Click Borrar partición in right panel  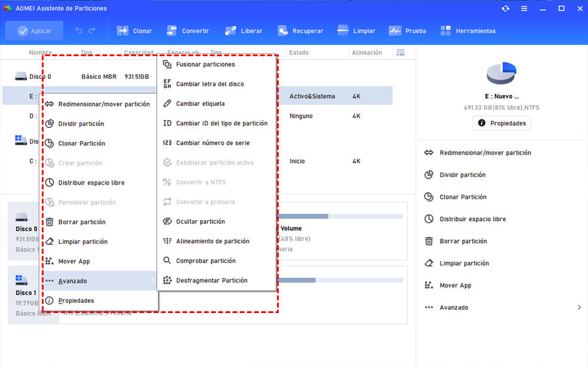[x=463, y=241]
